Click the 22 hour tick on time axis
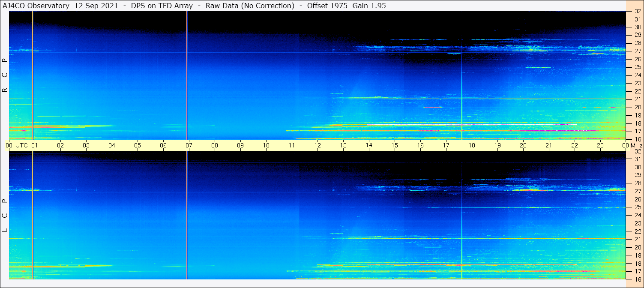This screenshot has width=644, height=288. (575, 145)
